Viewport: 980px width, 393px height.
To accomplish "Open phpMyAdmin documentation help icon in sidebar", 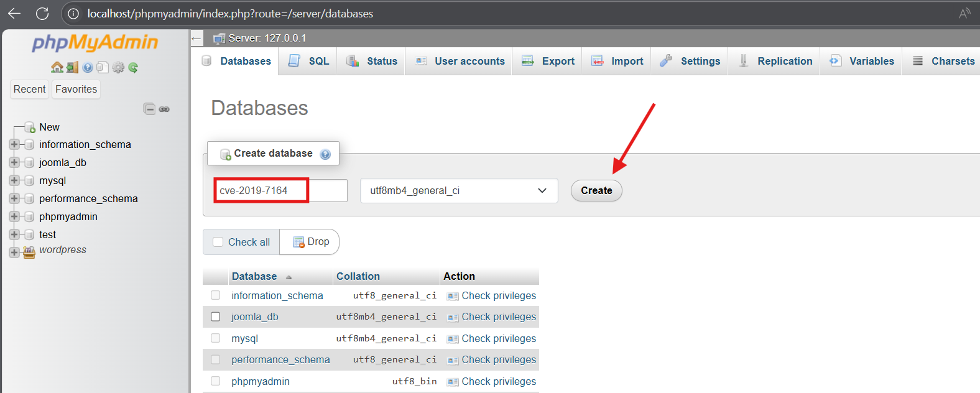I will (88, 67).
